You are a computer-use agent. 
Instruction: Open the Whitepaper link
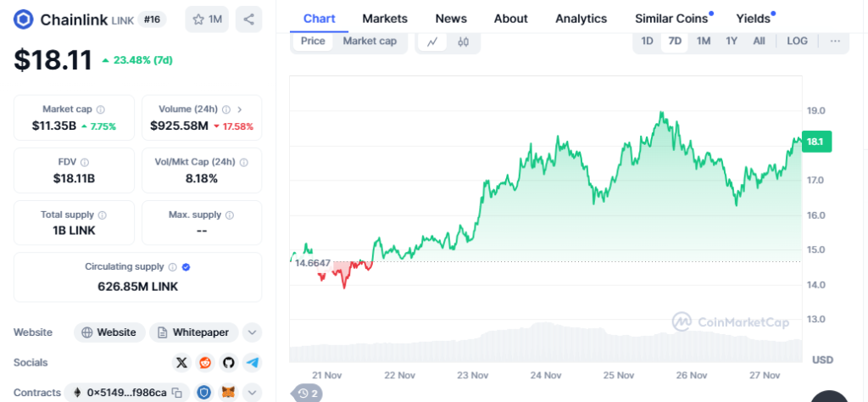point(194,332)
